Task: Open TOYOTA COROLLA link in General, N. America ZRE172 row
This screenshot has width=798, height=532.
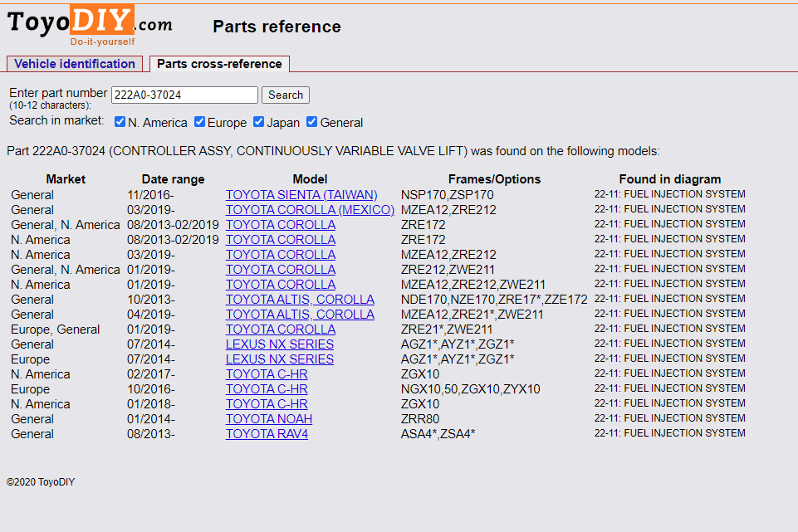Action: 281,225
